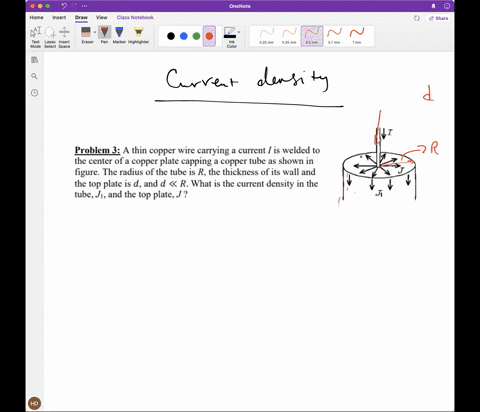Select the 1 mm pen thickness
Image resolution: width=480 pixels, height=412 pixels.
pos(357,36)
